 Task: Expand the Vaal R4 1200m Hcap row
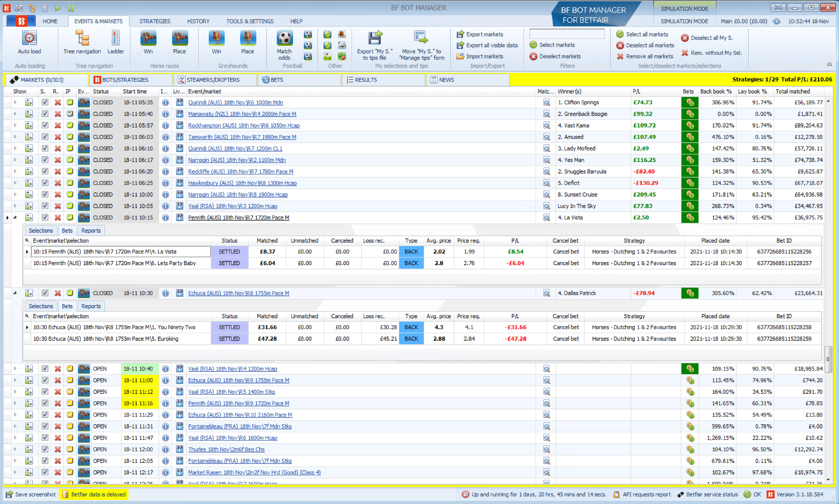click(15, 369)
